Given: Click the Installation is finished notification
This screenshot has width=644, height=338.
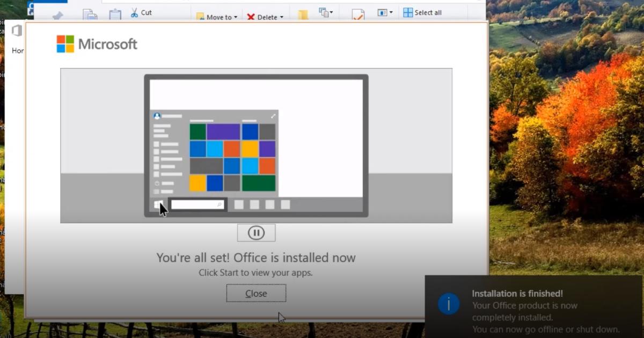Looking at the screenshot, I should (x=533, y=306).
